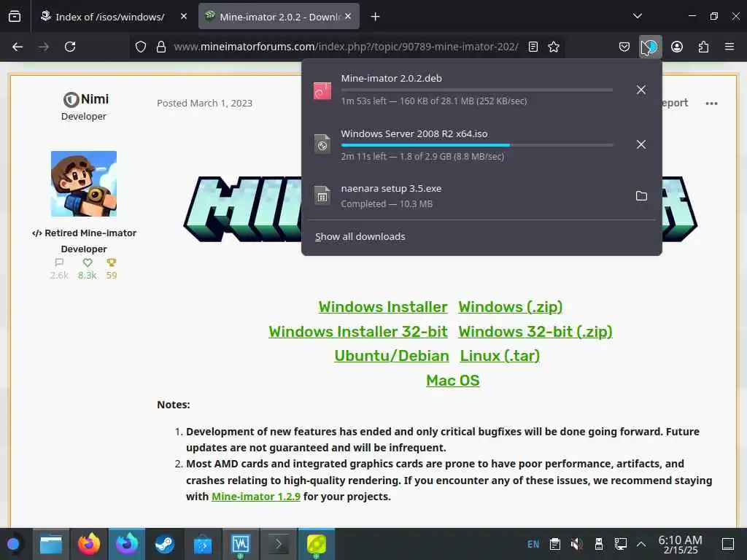Download Windows Installer 32-bit
This screenshot has height=560, width=747.
coord(357,332)
